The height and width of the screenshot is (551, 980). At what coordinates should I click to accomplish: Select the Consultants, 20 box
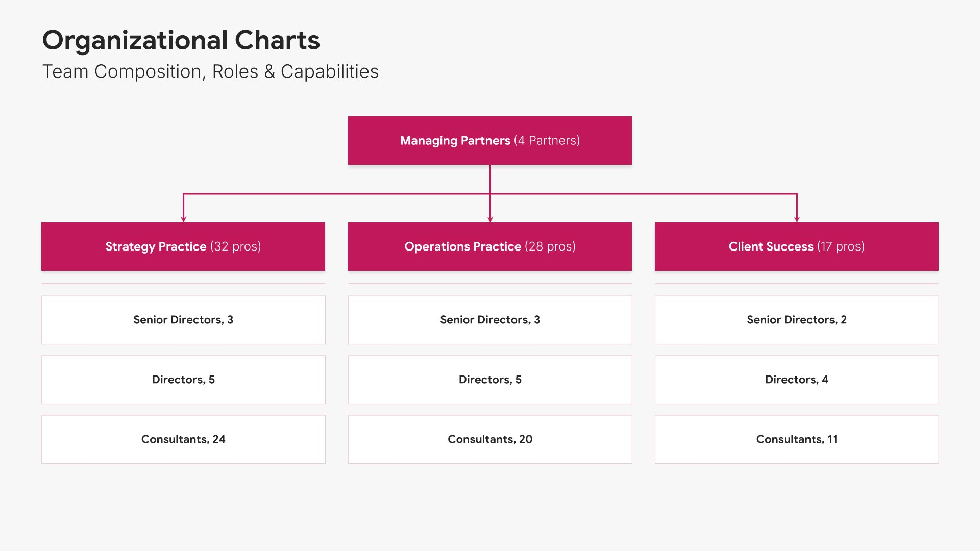click(x=489, y=439)
